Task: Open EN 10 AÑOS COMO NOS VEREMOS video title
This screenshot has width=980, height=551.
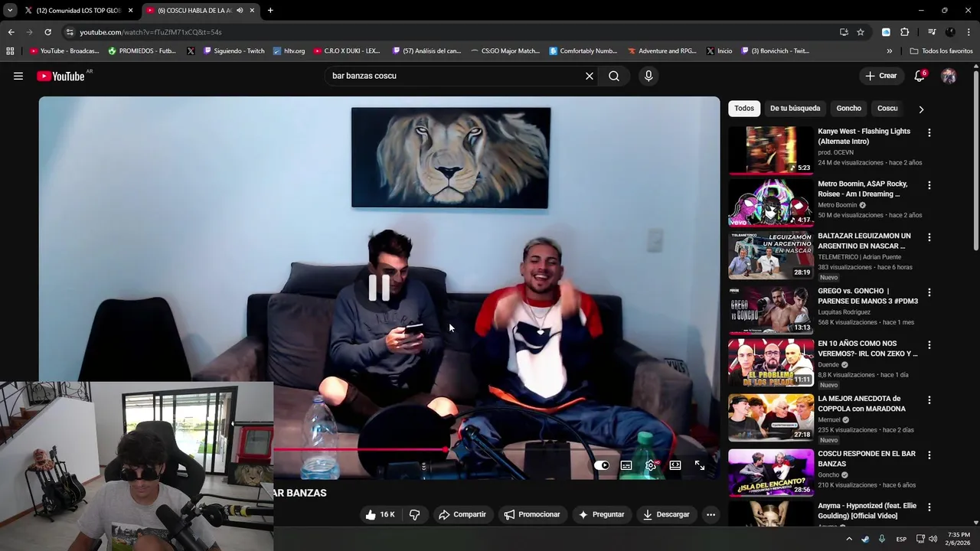Action: pos(867,348)
